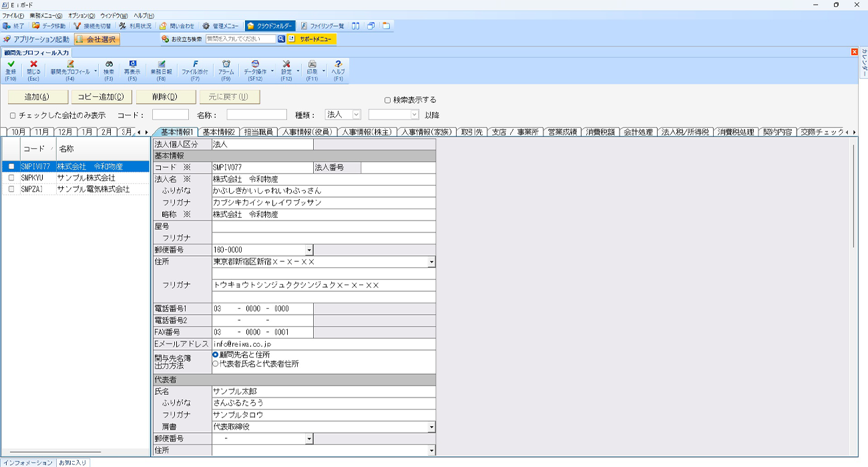Select 代表者氏名と代表者住所 radio button
The image size is (868, 467).
[x=216, y=364]
